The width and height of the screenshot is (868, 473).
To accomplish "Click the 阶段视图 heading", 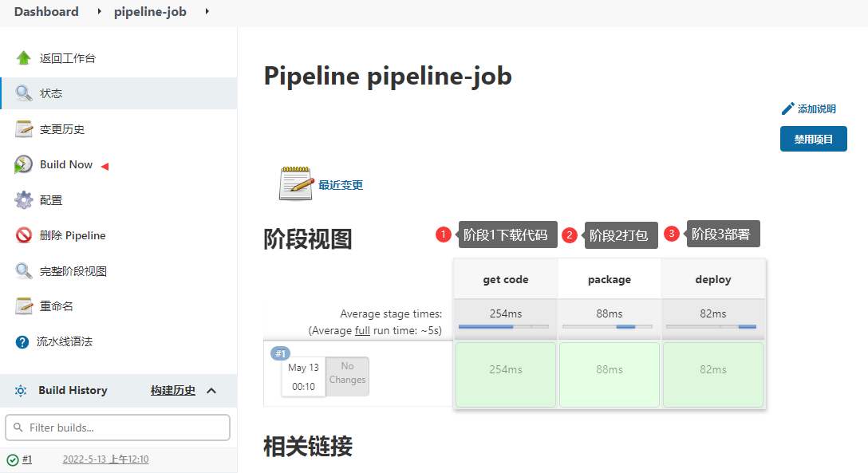I will tap(308, 239).
